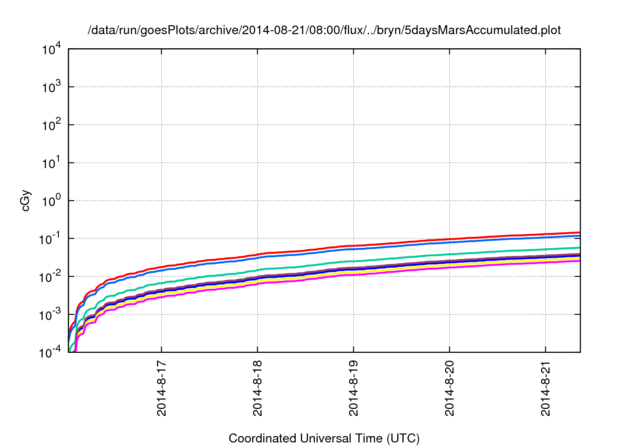Click the lowest magenta dose curve

tap(400, 271)
